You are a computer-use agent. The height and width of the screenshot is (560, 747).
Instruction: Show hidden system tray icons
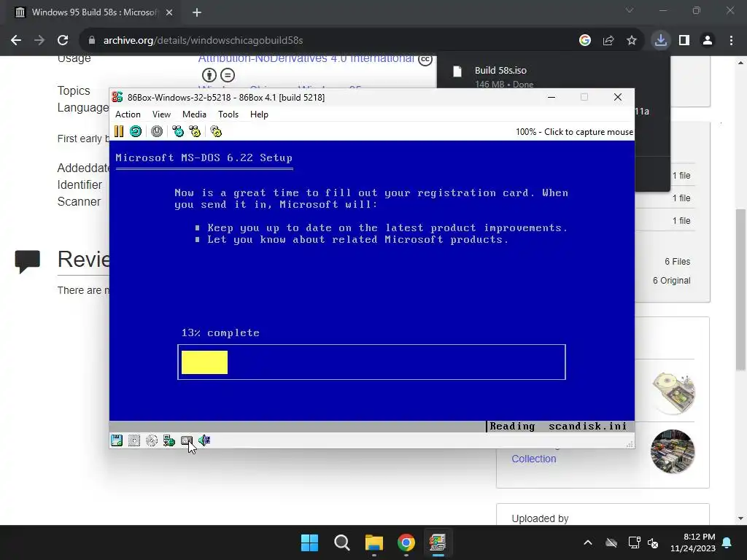(588, 542)
